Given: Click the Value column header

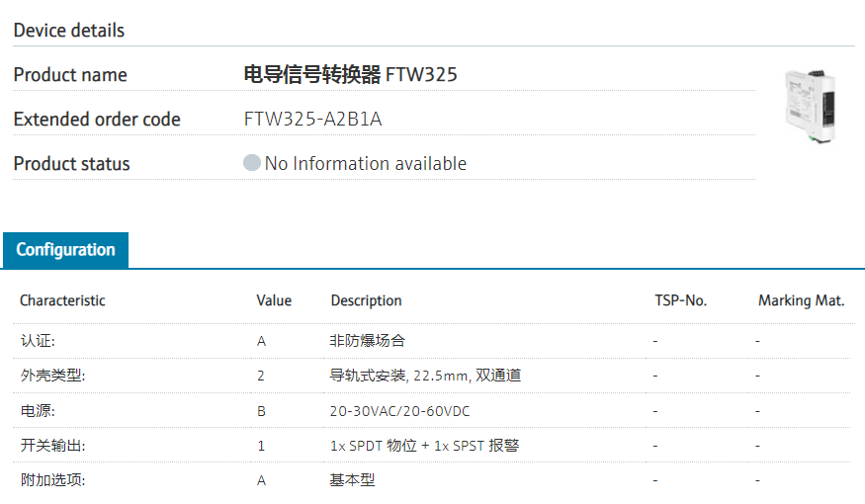Looking at the screenshot, I should tap(274, 300).
